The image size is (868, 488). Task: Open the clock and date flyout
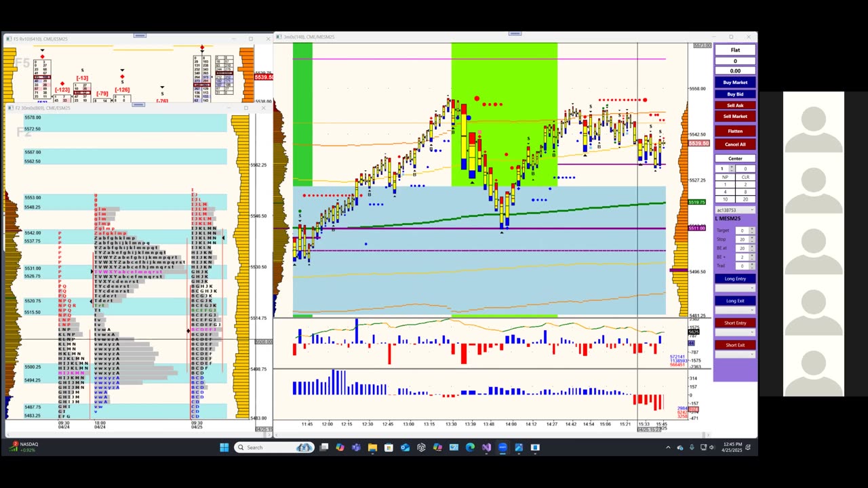click(733, 447)
